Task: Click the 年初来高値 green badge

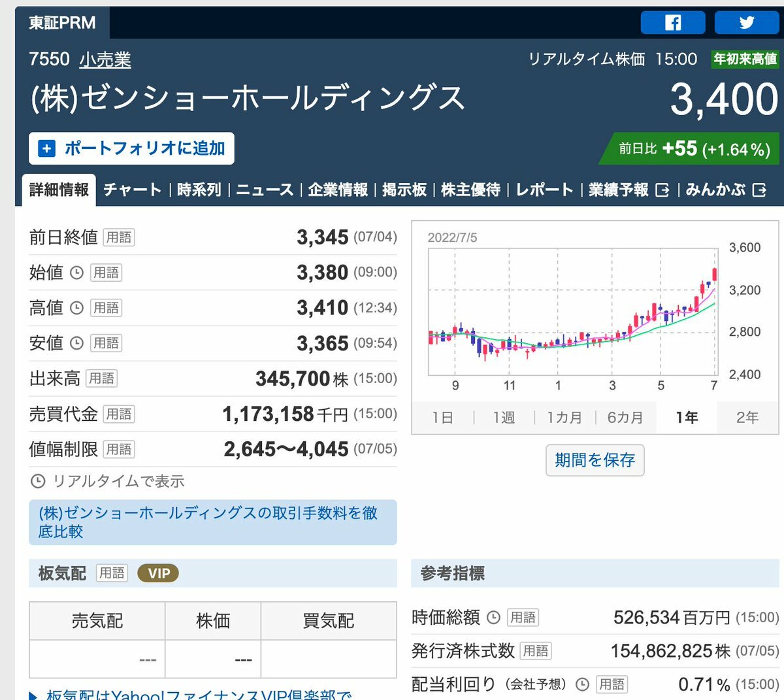Action: (x=745, y=59)
